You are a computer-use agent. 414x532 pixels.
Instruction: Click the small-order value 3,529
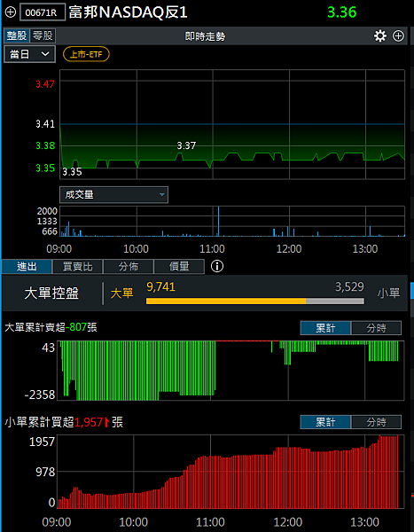click(x=349, y=287)
